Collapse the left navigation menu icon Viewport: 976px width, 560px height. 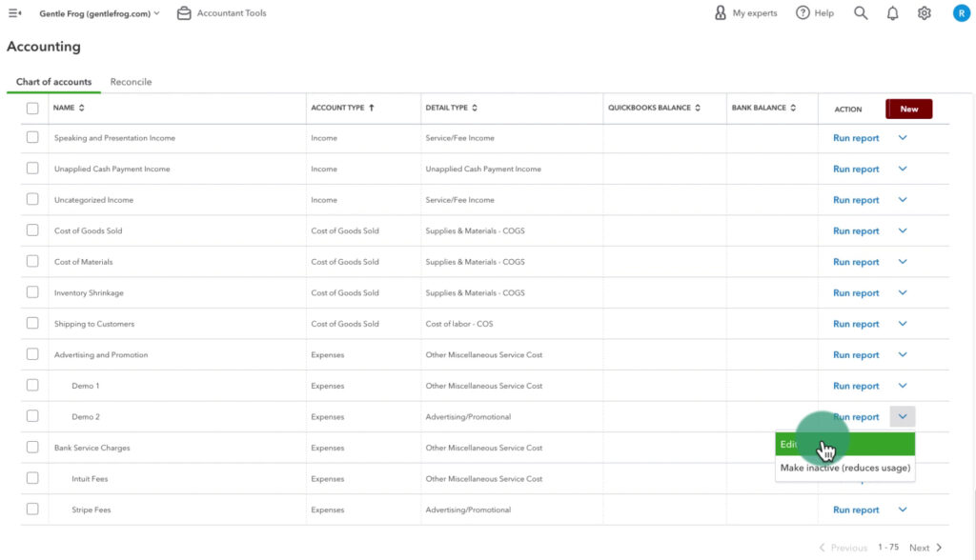pyautogui.click(x=15, y=13)
